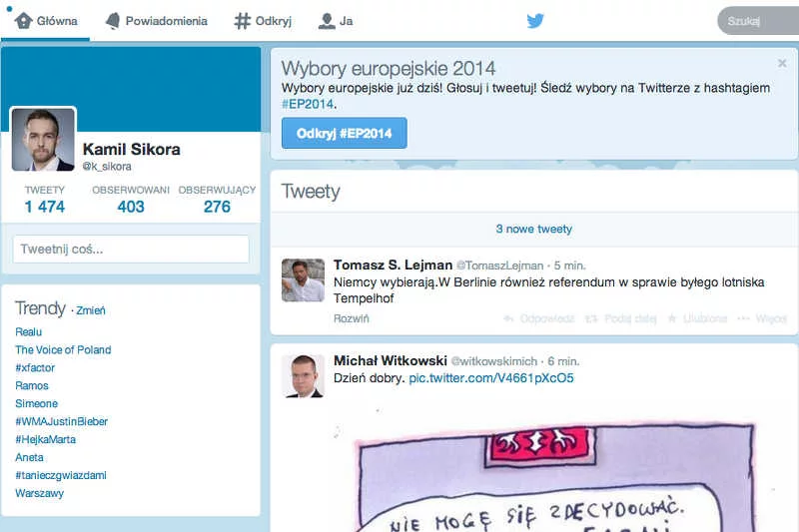Click Zmień next to Trendy
Screen dimensions: 799x532
click(91, 310)
